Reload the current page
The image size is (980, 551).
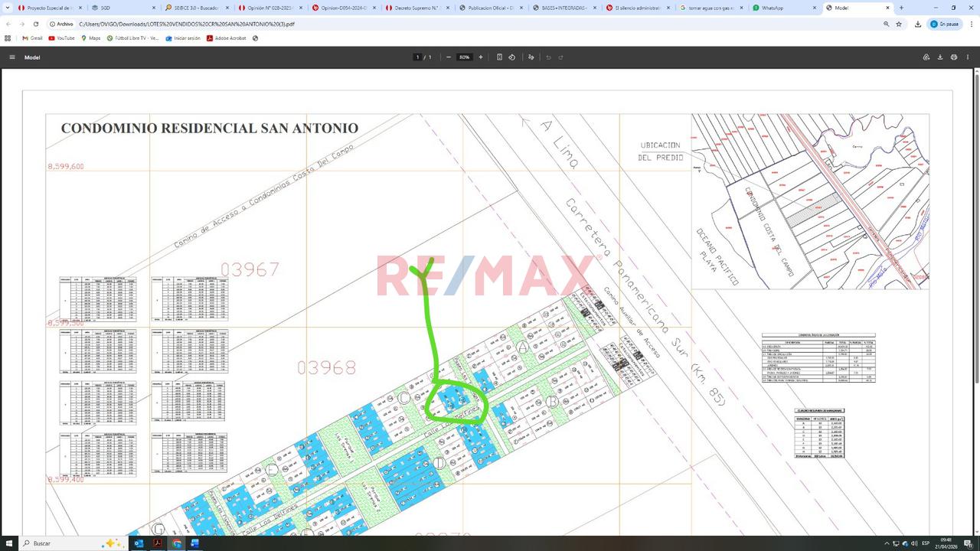35,24
